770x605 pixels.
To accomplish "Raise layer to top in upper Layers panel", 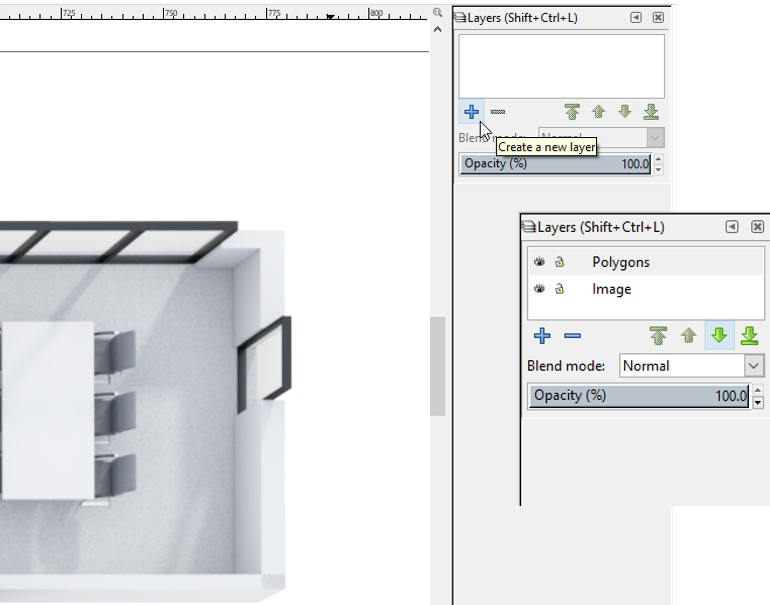I will point(572,112).
